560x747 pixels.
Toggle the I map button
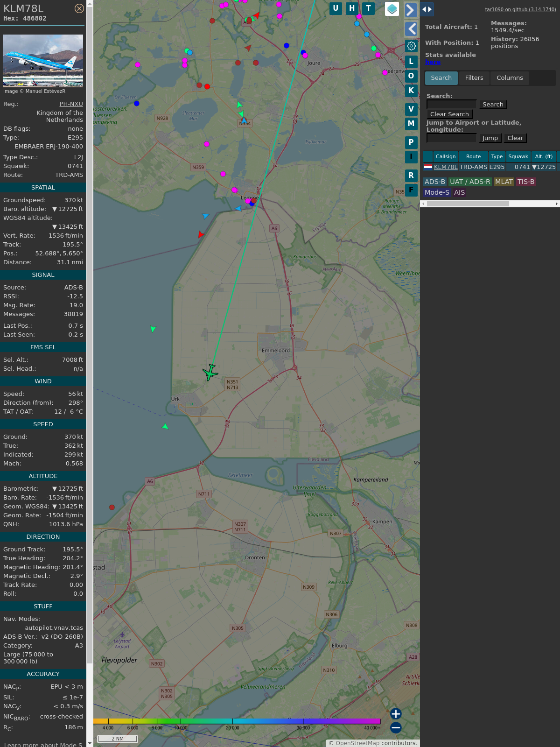pyautogui.click(x=411, y=157)
